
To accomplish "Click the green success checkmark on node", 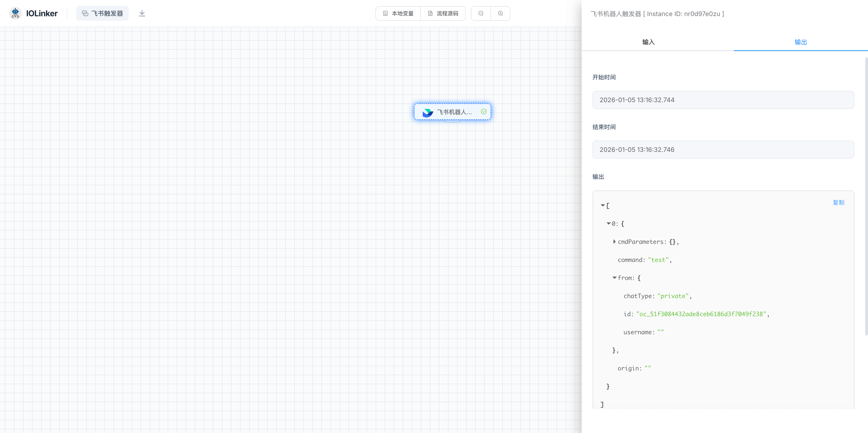I will tap(484, 112).
